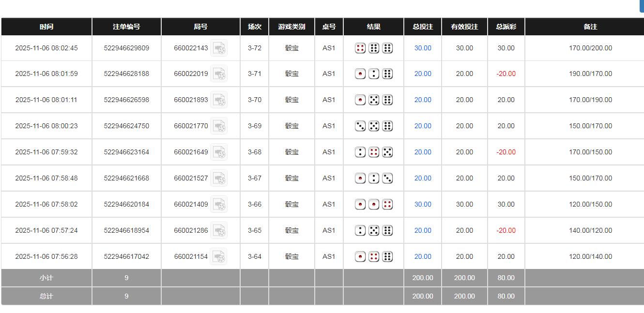Open the 20.00 total bet link at 08:01:59
Image resolution: width=644 pixels, height=313 pixels.
click(423, 74)
